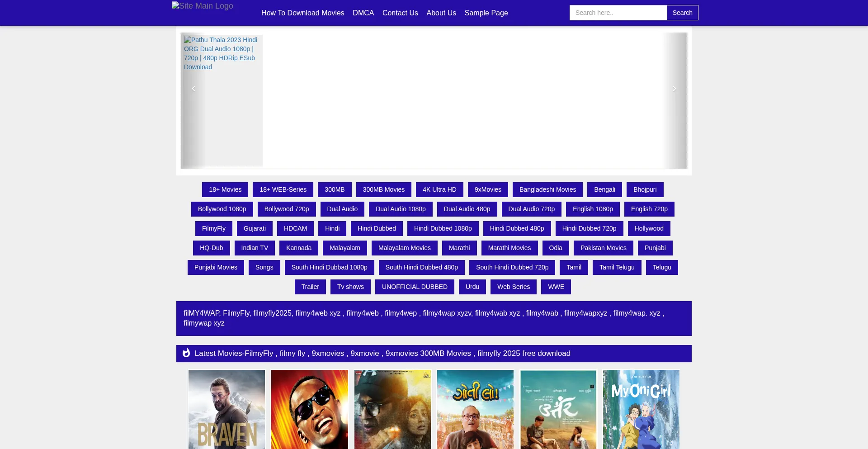Focus the Search here input field
868x449 pixels.
(x=618, y=13)
